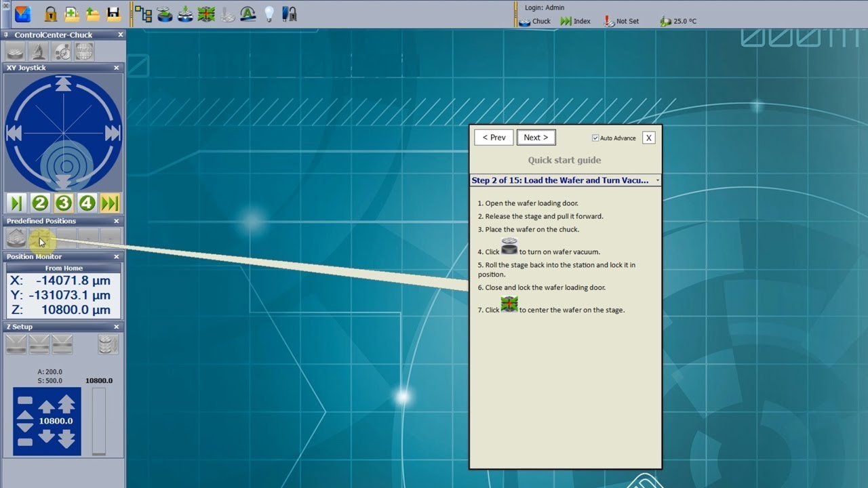Select joystick speed 3
868x488 pixels.
click(x=64, y=203)
